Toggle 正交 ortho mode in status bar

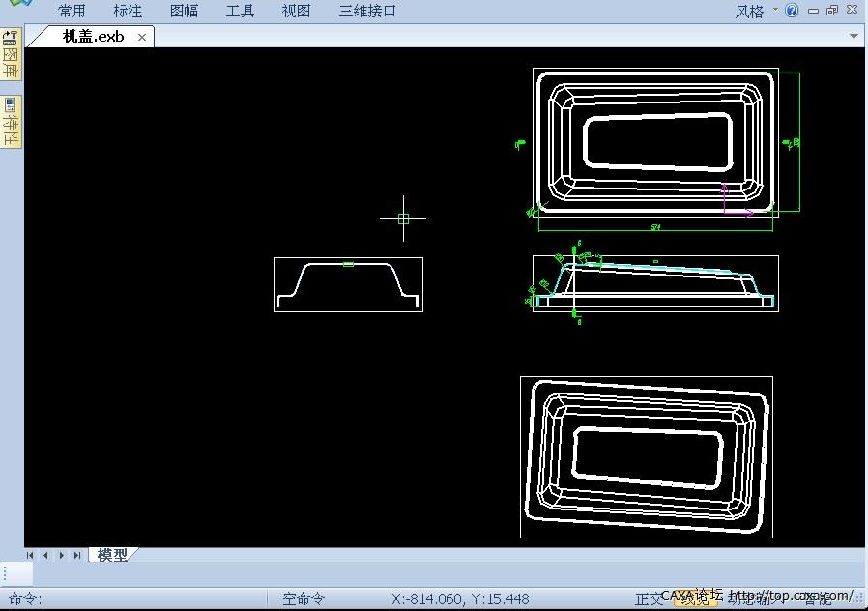(650, 598)
